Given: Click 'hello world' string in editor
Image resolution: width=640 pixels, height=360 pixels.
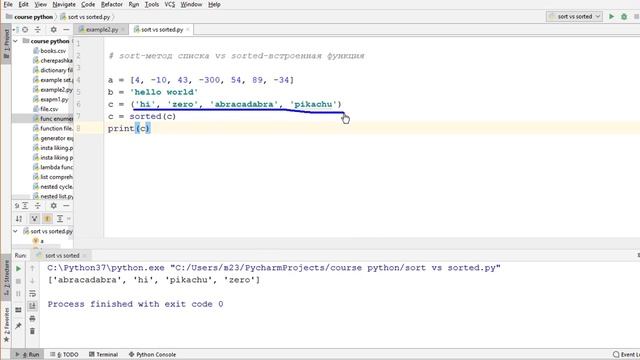Looking at the screenshot, I should click(x=164, y=92).
